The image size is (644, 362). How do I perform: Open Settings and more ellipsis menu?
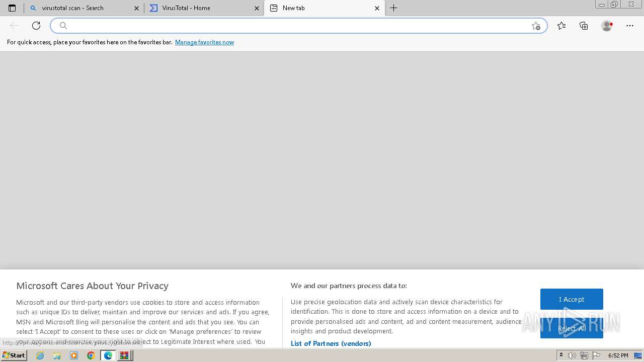630,26
